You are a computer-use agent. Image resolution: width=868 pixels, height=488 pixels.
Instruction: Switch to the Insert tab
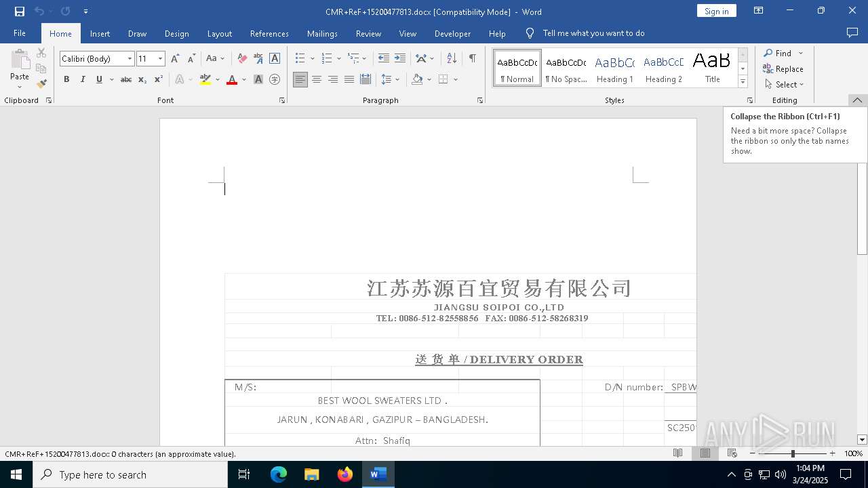pyautogui.click(x=100, y=33)
